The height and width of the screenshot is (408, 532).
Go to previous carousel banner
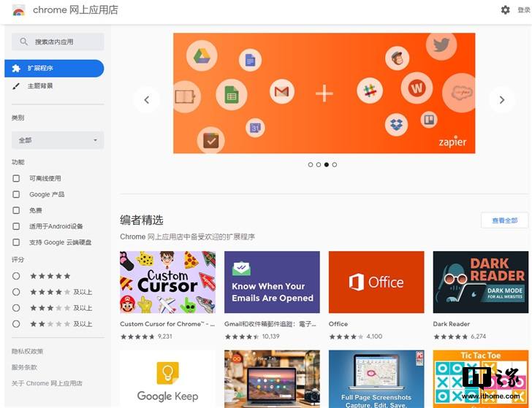pyautogui.click(x=146, y=100)
